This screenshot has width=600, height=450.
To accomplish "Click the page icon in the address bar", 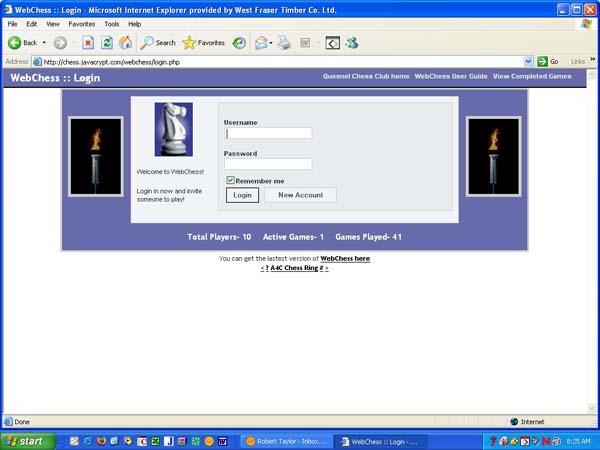I will coord(37,62).
